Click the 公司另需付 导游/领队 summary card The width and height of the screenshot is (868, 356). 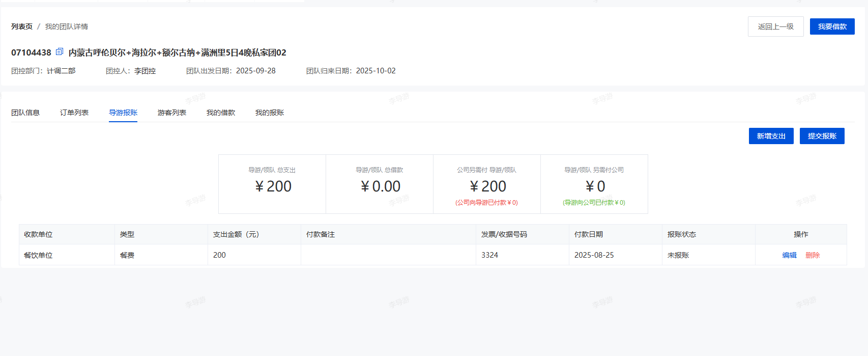click(x=487, y=184)
